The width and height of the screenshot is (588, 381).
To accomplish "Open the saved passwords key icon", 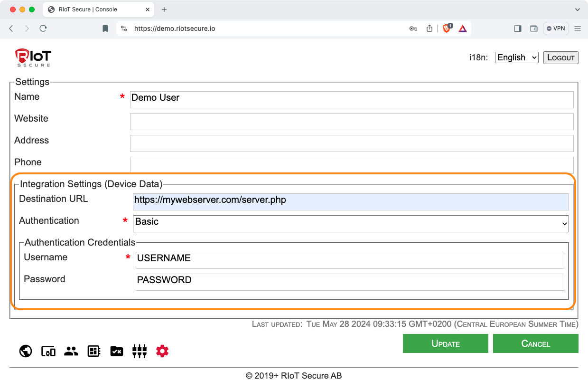I will click(x=413, y=29).
